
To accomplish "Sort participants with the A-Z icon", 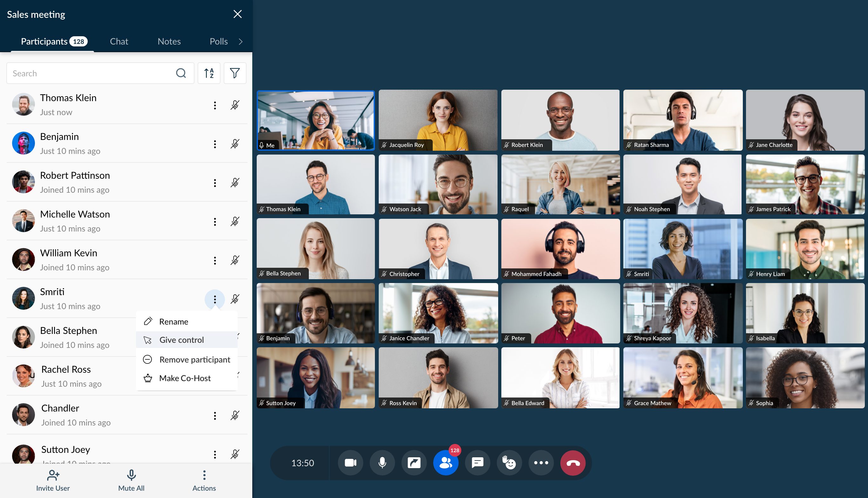I will (x=209, y=73).
